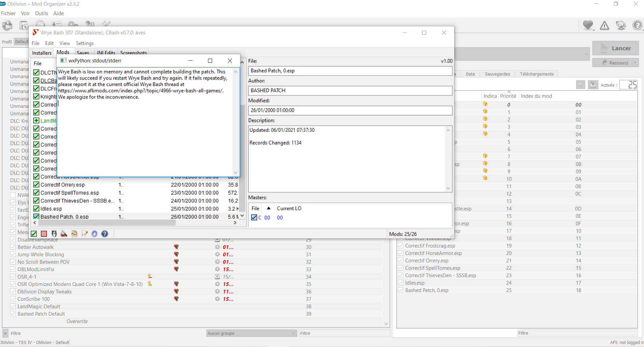Click lightning flag icon on OSR_4-1 row
This screenshot has width=644, height=347.
point(150,276)
